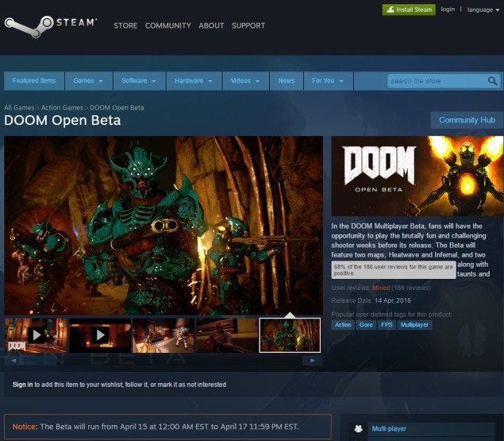This screenshot has height=441, width=504.
Task: Open the SUPPORT page
Action: (x=248, y=25)
